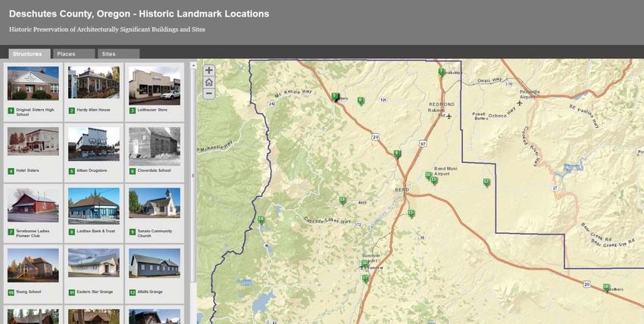Click green number 12 badge in list

click(x=133, y=293)
